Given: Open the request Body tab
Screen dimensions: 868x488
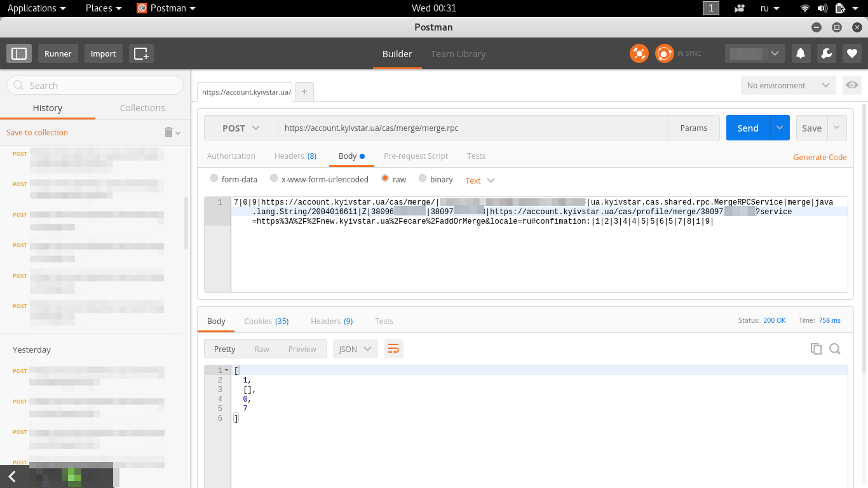Looking at the screenshot, I should pyautogui.click(x=351, y=156).
